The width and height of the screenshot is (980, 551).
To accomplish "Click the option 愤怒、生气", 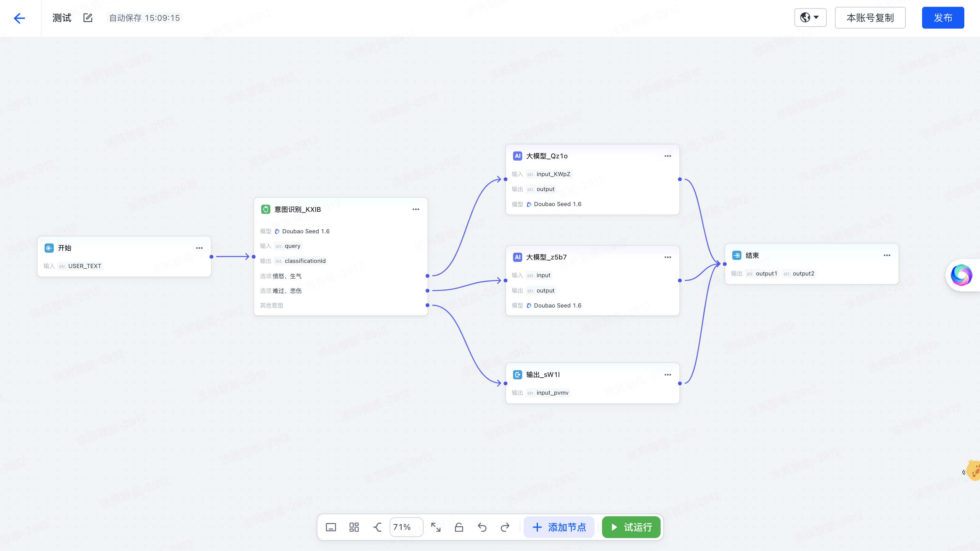I will 287,276.
